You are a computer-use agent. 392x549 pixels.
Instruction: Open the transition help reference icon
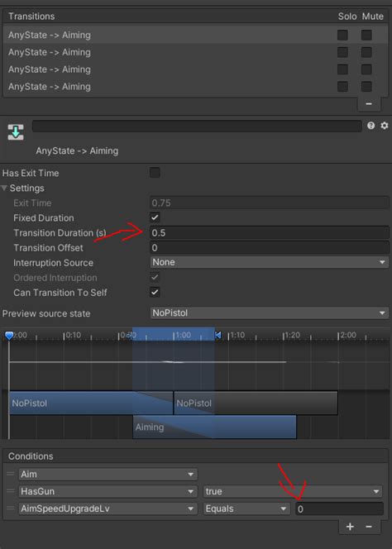pos(371,126)
